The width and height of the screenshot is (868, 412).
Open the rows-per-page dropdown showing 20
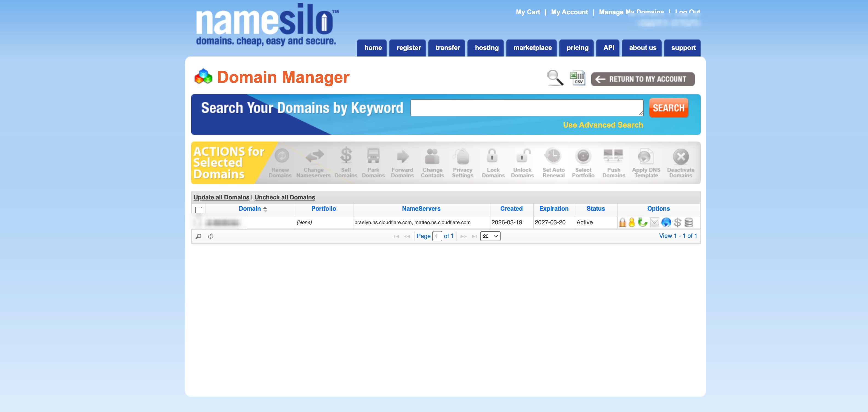(490, 236)
